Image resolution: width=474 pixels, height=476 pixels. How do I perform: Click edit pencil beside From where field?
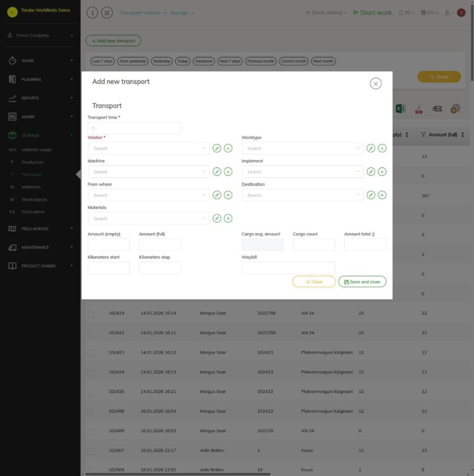(x=217, y=195)
